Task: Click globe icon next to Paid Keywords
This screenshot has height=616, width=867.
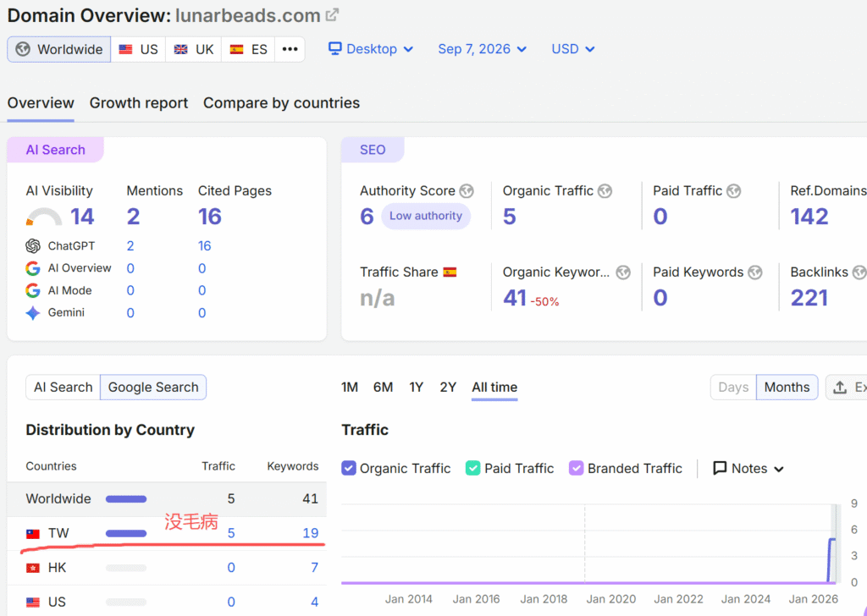Action: (x=754, y=272)
